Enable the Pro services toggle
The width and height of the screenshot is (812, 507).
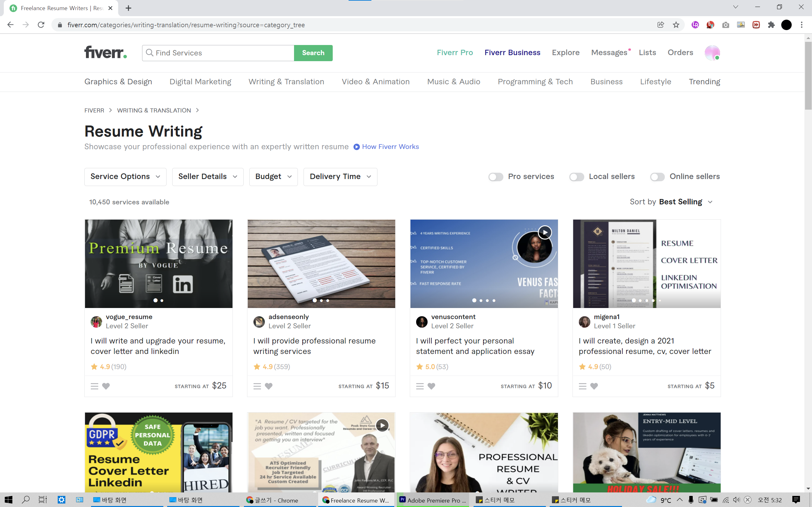point(495,177)
